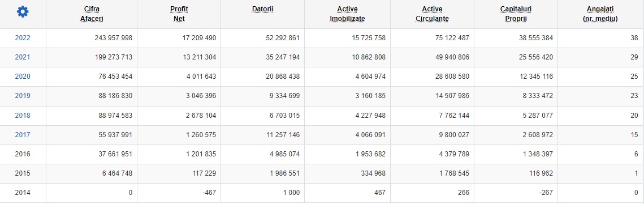Screen dimensions: 644x204
Task: Click the Angajați (nr. mediu) header
Action: [x=600, y=14]
